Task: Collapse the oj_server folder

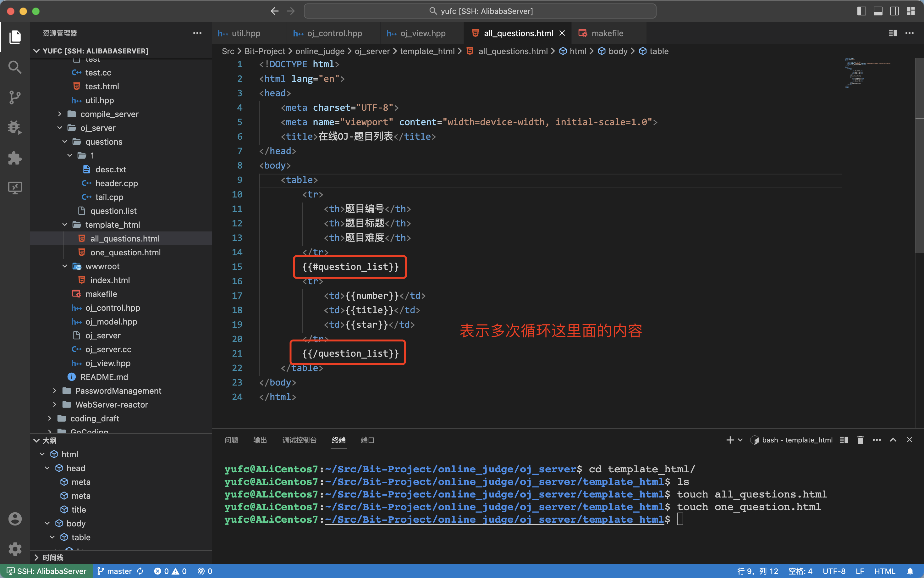Action: (121, 128)
